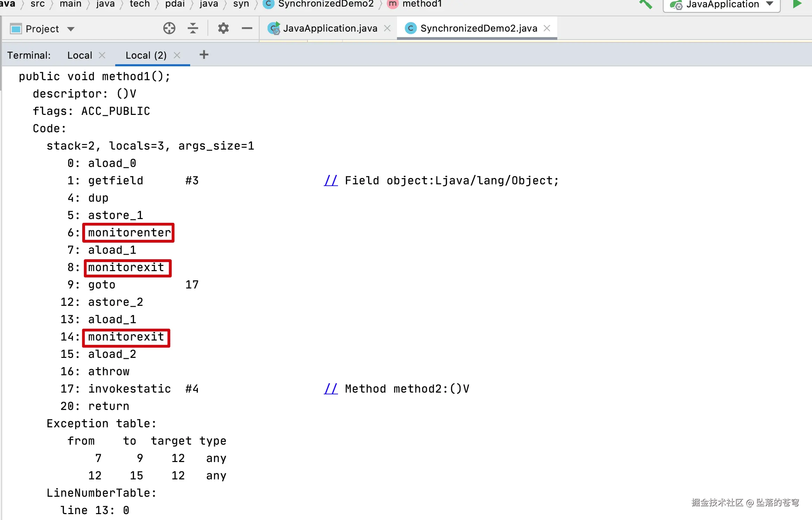Click the 'athrow' instruction
Image resolution: width=812 pixels, height=520 pixels.
point(109,371)
